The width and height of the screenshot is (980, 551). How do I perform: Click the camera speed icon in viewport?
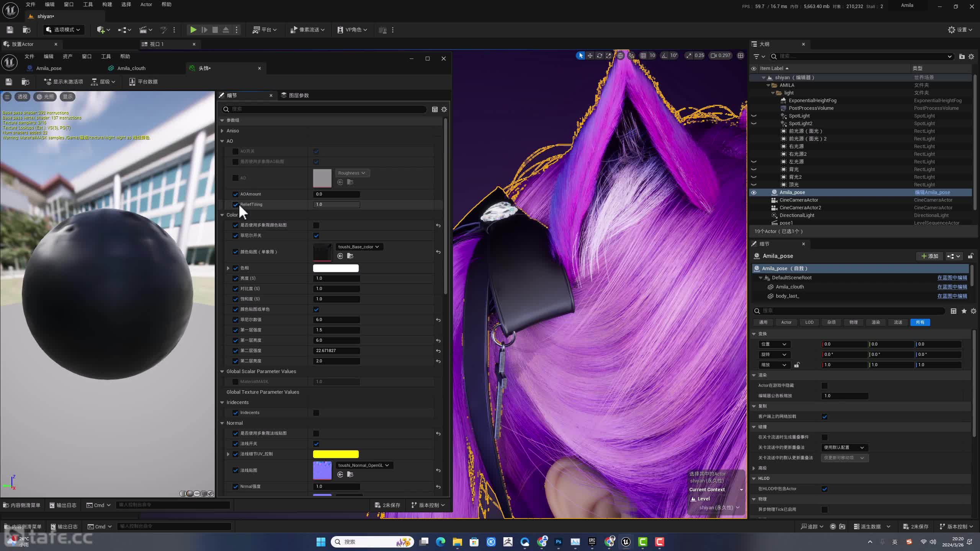[x=714, y=55]
